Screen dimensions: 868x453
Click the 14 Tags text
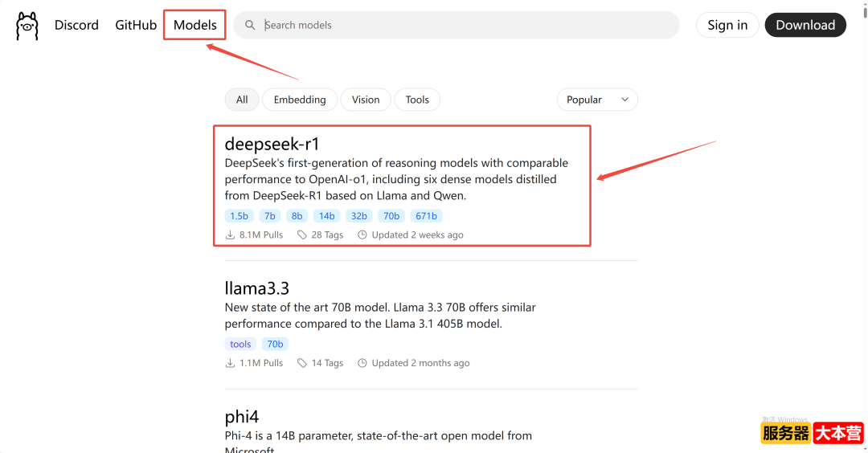pyautogui.click(x=327, y=363)
